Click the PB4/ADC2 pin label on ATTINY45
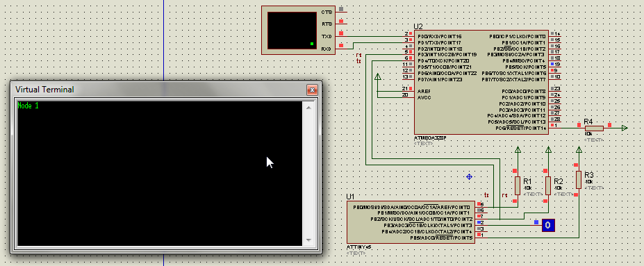644x266 pixels. click(x=427, y=231)
